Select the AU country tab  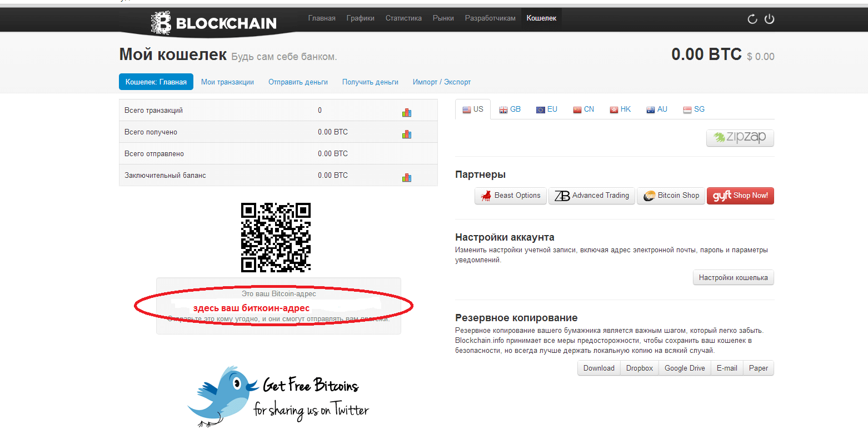pos(657,109)
